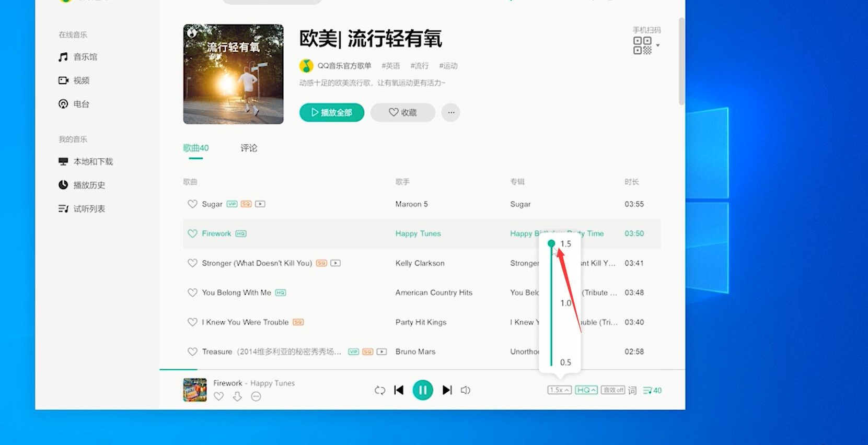The height and width of the screenshot is (445, 868).
Task: Like the song Firework in the list
Action: tap(192, 233)
